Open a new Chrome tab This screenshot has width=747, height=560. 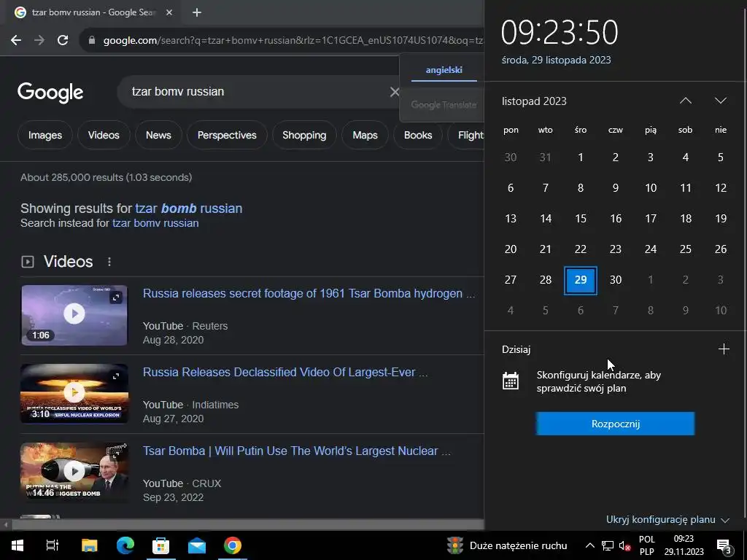pyautogui.click(x=197, y=12)
